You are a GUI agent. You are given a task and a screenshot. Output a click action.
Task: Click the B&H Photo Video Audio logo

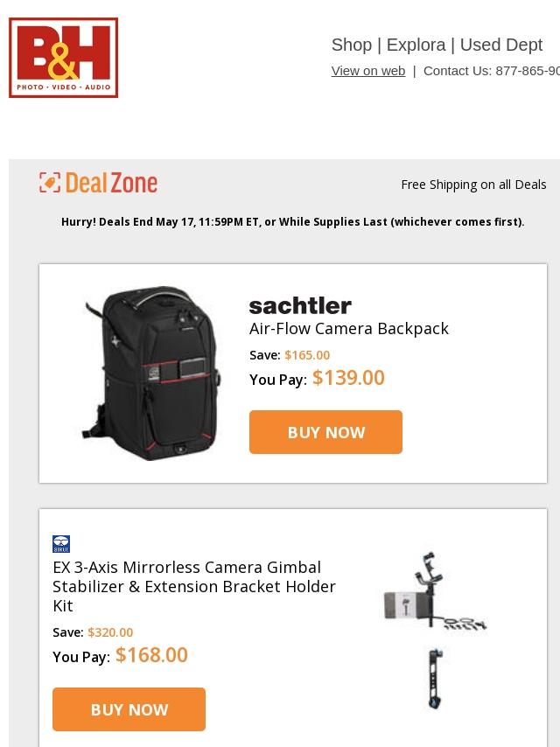click(x=63, y=58)
